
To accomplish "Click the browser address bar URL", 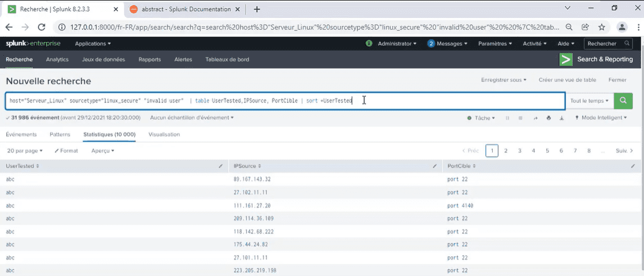I will point(314,27).
